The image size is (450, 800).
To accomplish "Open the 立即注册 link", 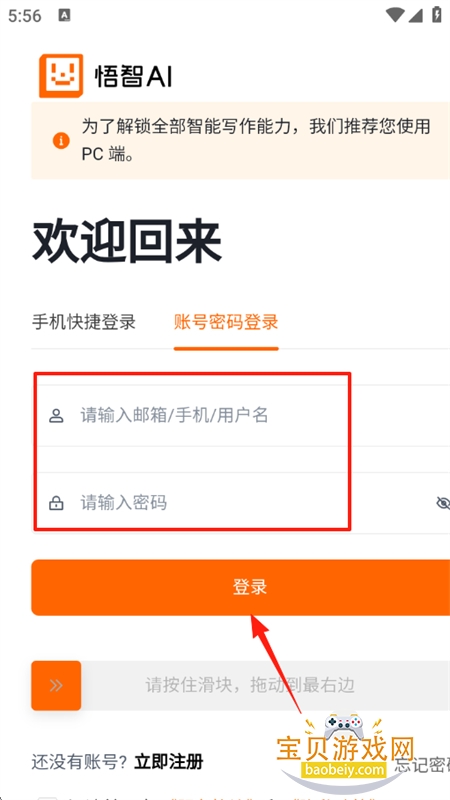I will tap(169, 762).
